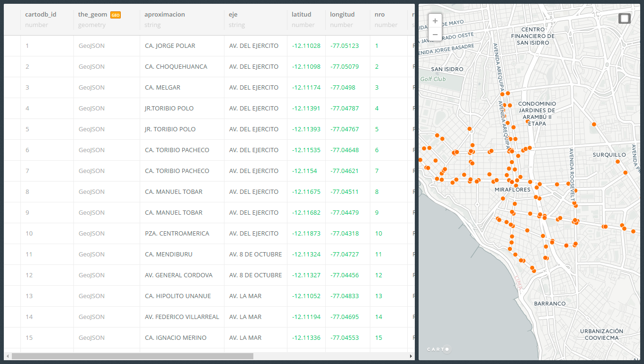Click cell AV. FEDERICO VILLARREAL

click(182, 317)
